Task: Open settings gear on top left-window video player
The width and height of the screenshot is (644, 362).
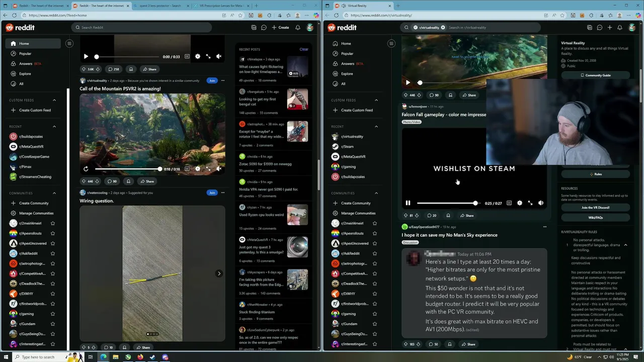Action: tap(198, 57)
